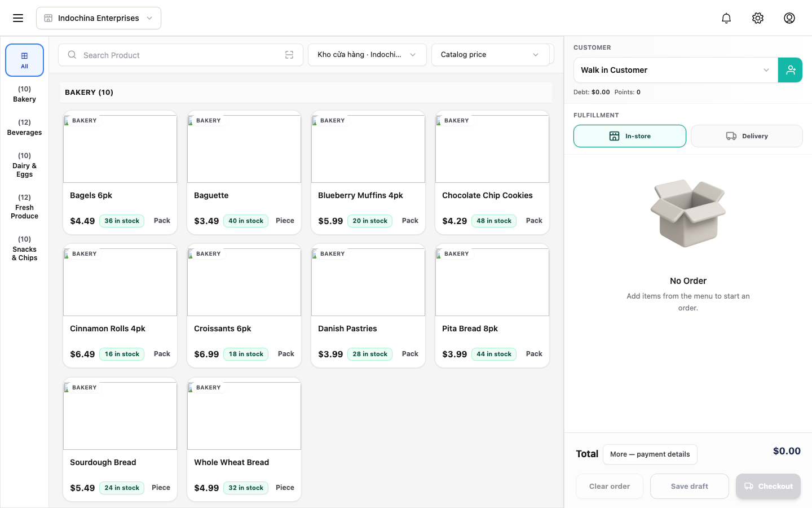Click the Clear order button
812x508 pixels.
point(610,487)
